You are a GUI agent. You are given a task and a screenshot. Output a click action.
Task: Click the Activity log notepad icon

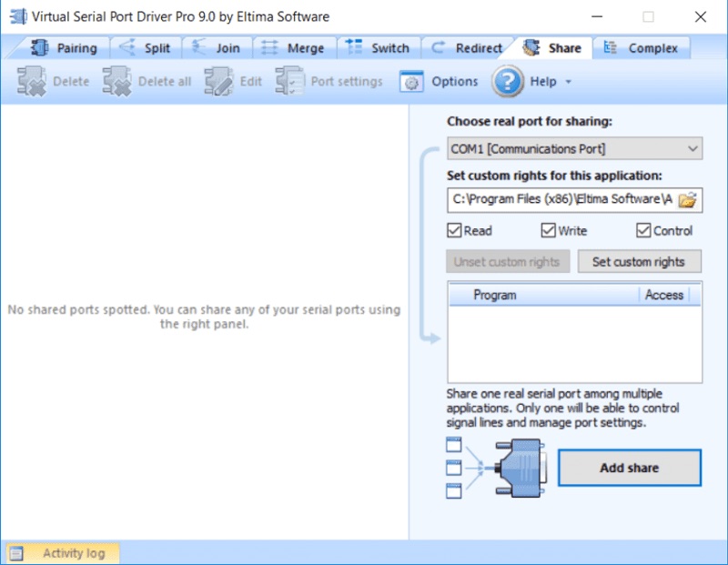coord(16,553)
